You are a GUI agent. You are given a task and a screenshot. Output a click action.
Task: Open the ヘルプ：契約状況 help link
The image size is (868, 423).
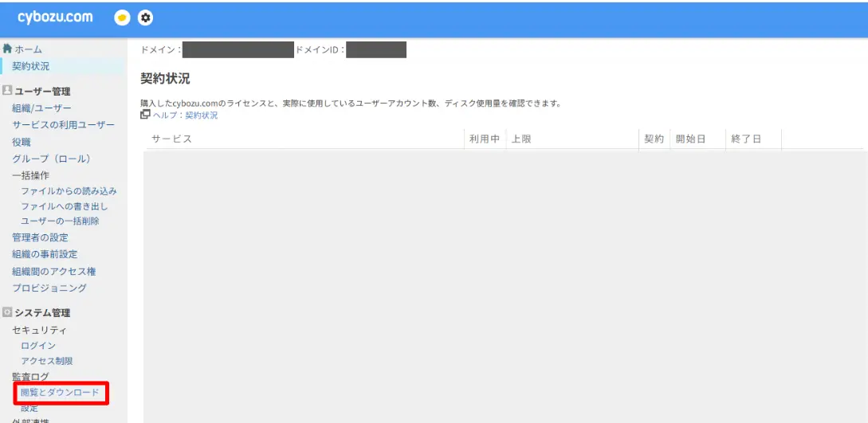coord(185,116)
